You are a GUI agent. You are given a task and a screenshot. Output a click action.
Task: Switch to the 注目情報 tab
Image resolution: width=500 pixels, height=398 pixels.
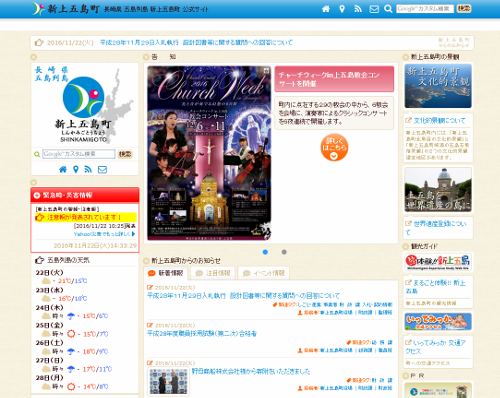(x=213, y=273)
